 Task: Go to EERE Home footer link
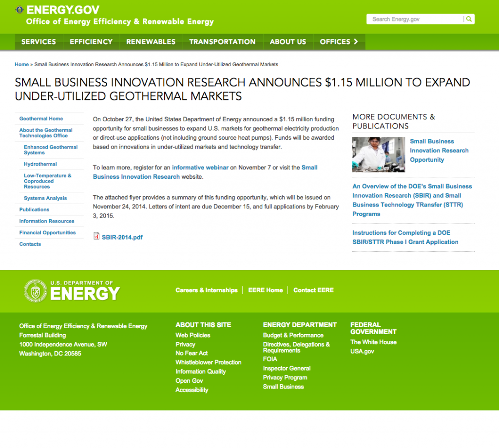coord(266,290)
